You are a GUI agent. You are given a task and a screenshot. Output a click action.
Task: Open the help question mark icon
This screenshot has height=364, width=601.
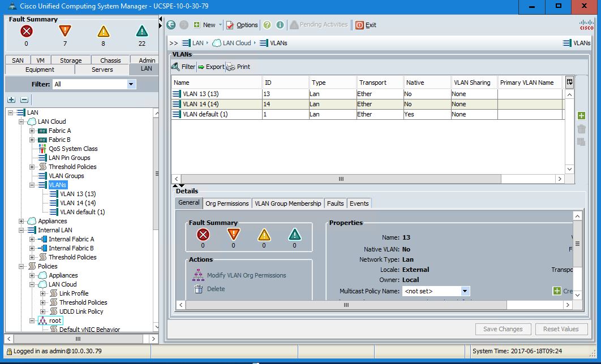(x=267, y=25)
